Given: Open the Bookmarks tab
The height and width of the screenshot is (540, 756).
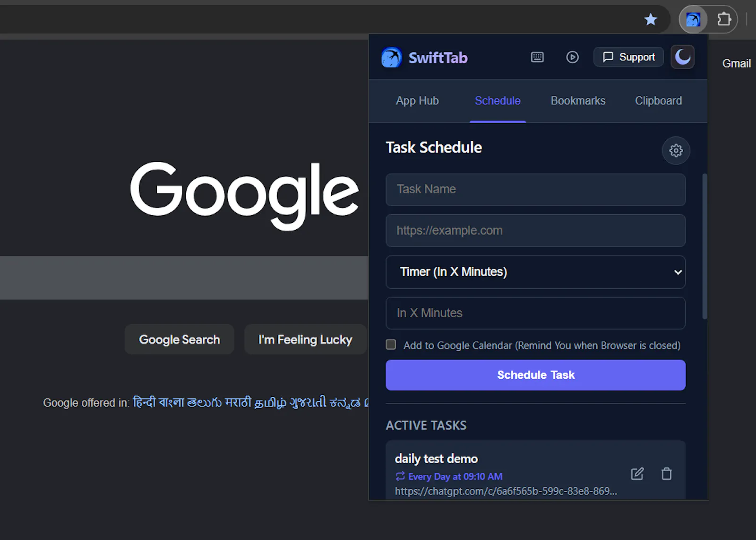Looking at the screenshot, I should [x=578, y=101].
